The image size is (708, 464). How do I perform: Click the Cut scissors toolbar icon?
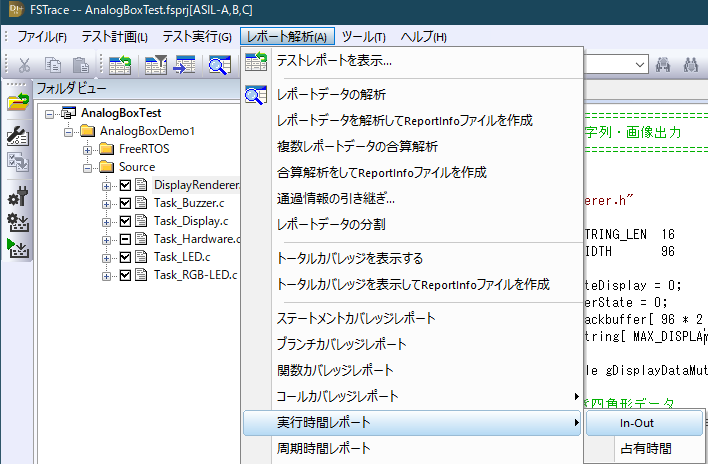point(24,65)
